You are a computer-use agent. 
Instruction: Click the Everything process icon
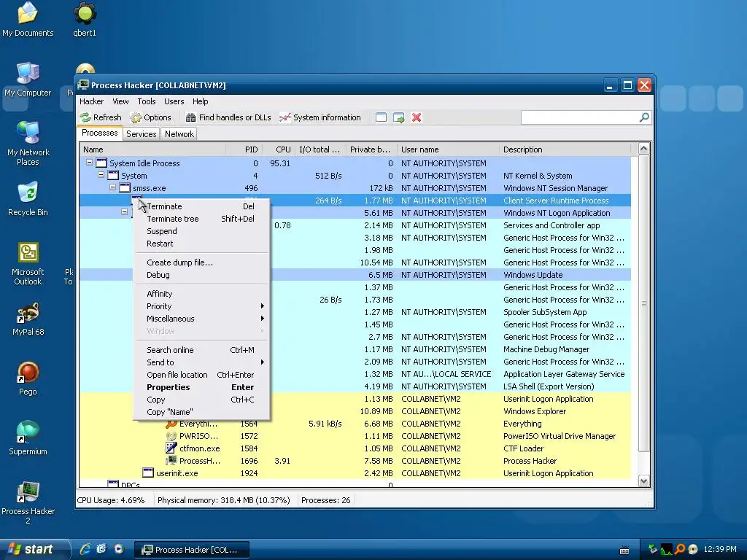[x=171, y=424]
